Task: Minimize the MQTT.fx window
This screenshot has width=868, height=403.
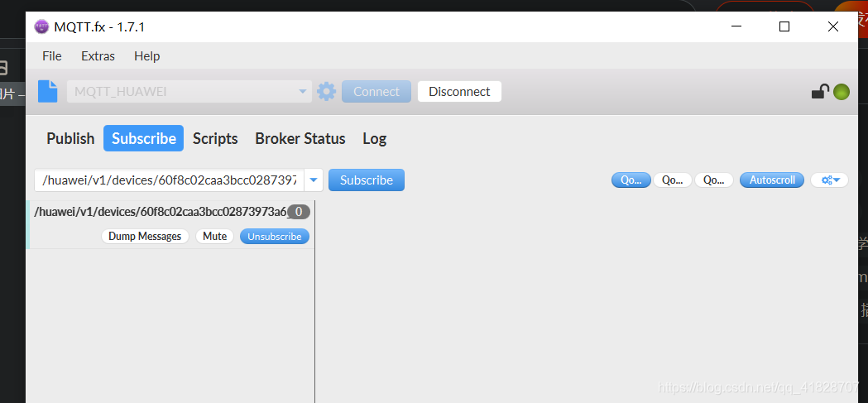Action: (736, 26)
